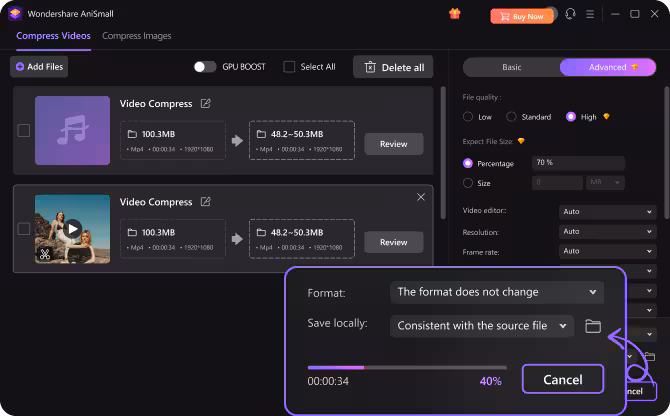
Task: Switch to the Compress Images tab
Action: pyautogui.click(x=137, y=36)
